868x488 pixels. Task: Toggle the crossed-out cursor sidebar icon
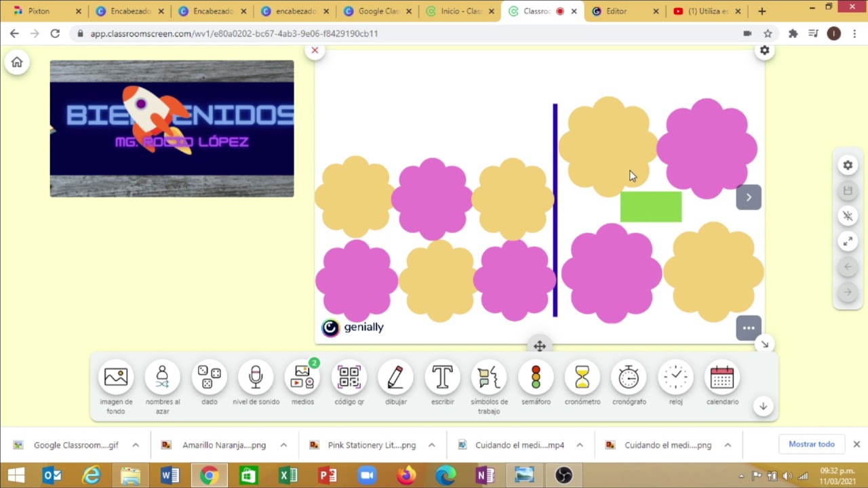(x=848, y=216)
